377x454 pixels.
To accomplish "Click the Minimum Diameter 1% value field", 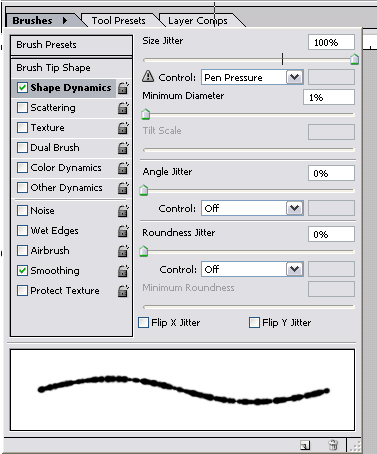I will pyautogui.click(x=329, y=97).
